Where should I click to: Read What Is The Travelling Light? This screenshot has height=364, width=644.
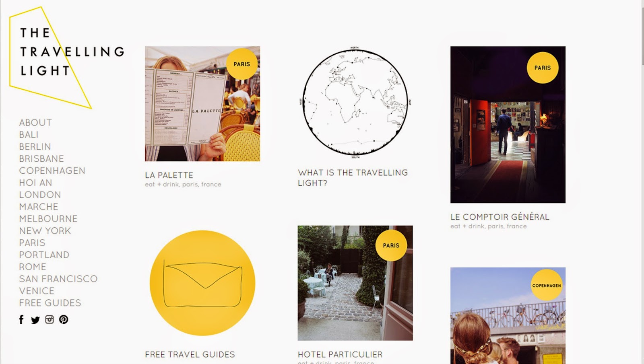click(x=353, y=178)
